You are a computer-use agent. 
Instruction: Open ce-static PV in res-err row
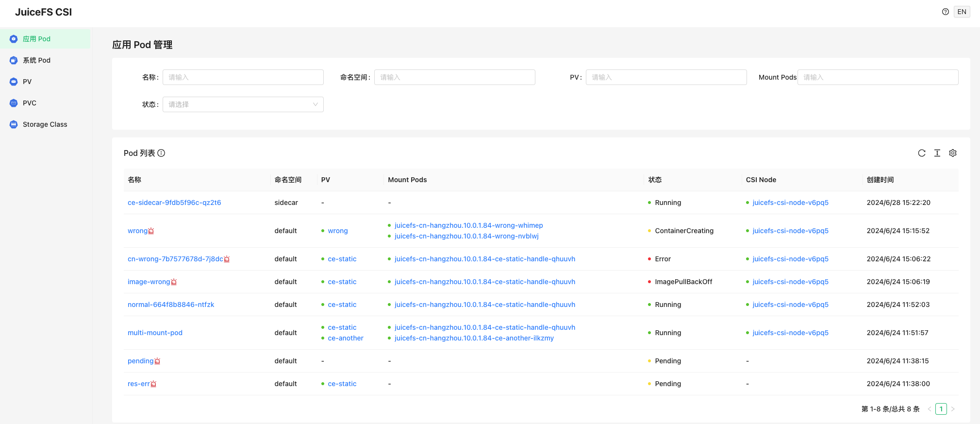pyautogui.click(x=342, y=384)
